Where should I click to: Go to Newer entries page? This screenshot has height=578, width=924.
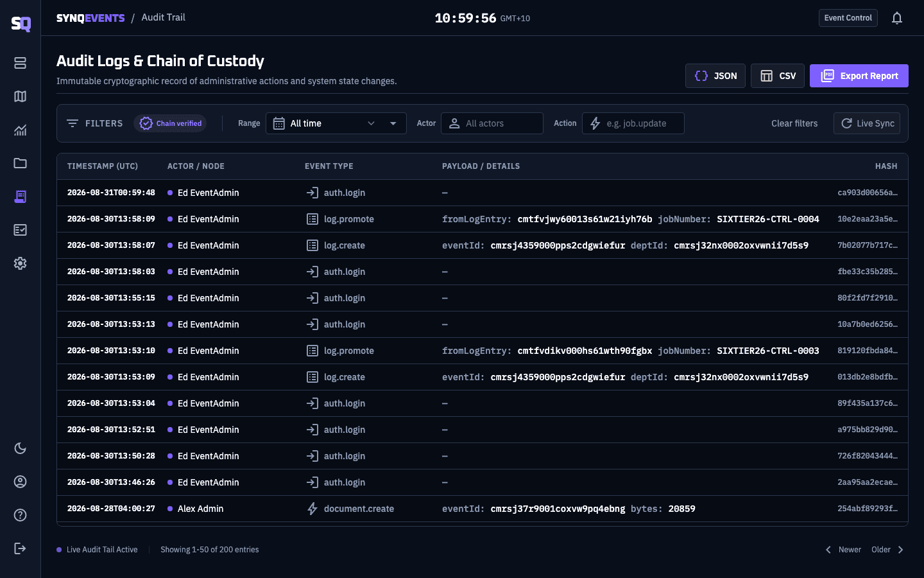click(843, 550)
